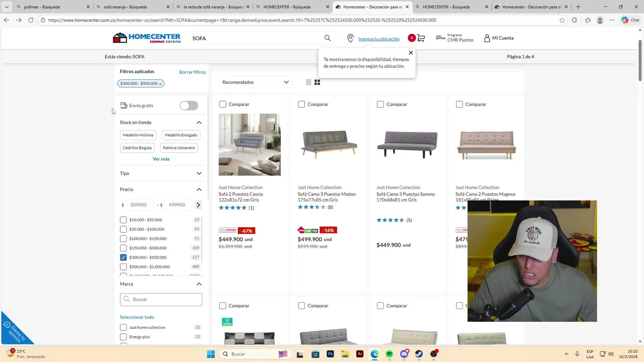644x362 pixels.
Task: Open new browser tab plus button
Action: coord(578,7)
